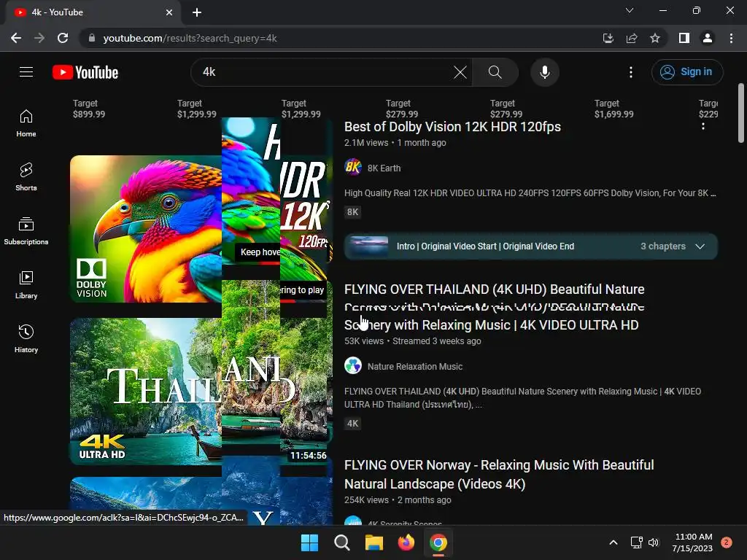
Task: Open the notification center badge
Action: click(726, 542)
